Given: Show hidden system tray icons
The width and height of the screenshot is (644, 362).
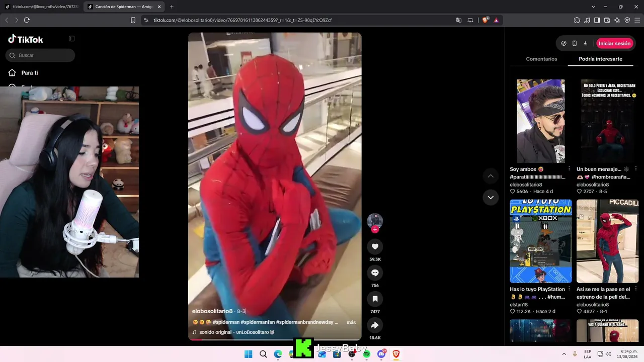Looking at the screenshot, I should pyautogui.click(x=564, y=354).
